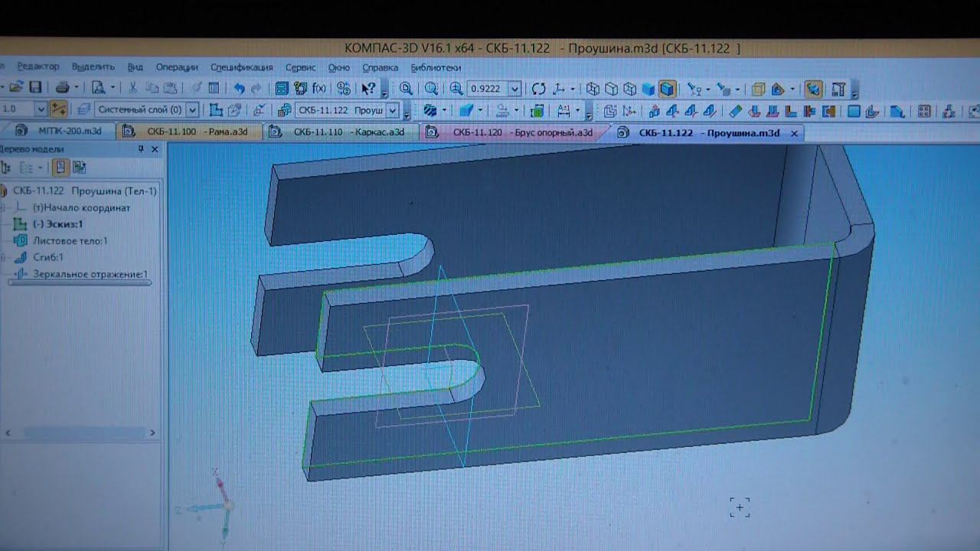Click the Rebuild model refresh icon
Screen dimensions: 980x551
coord(539,89)
